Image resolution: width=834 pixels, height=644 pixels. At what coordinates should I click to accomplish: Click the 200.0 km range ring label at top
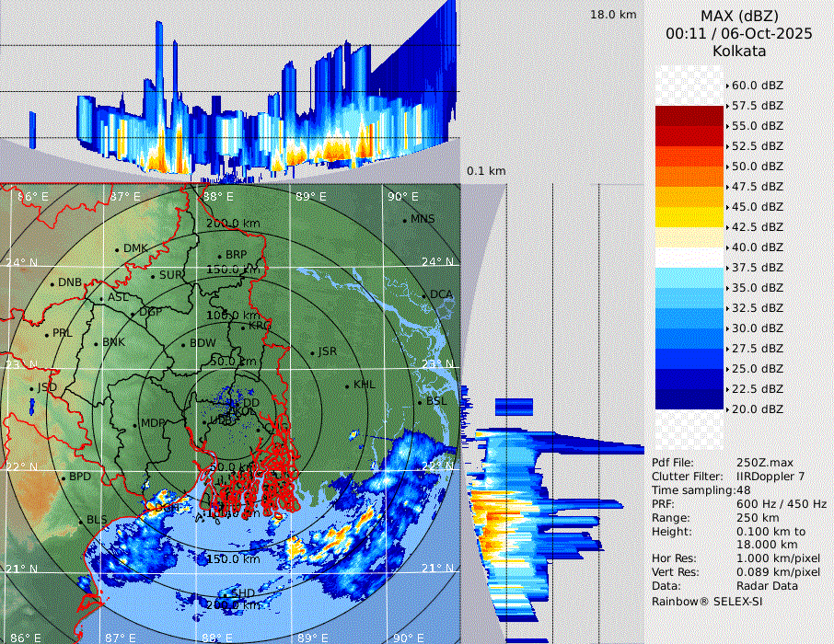tap(232, 224)
